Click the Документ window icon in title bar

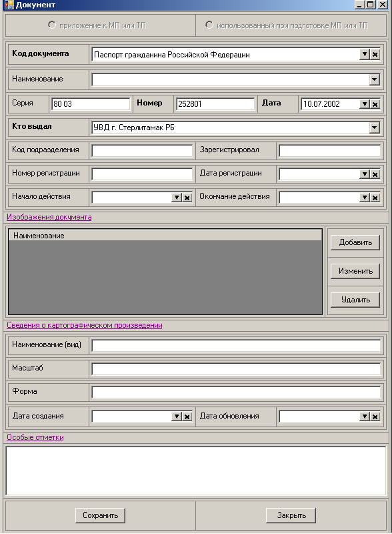pos(9,5)
